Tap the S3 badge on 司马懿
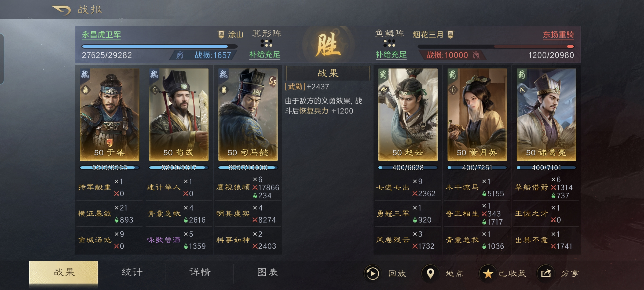Screen dimensions: 644x290 (x=273, y=81)
